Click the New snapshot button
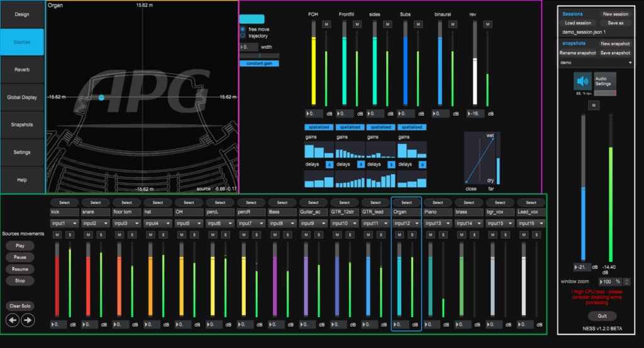The image size is (644, 348). coord(615,43)
